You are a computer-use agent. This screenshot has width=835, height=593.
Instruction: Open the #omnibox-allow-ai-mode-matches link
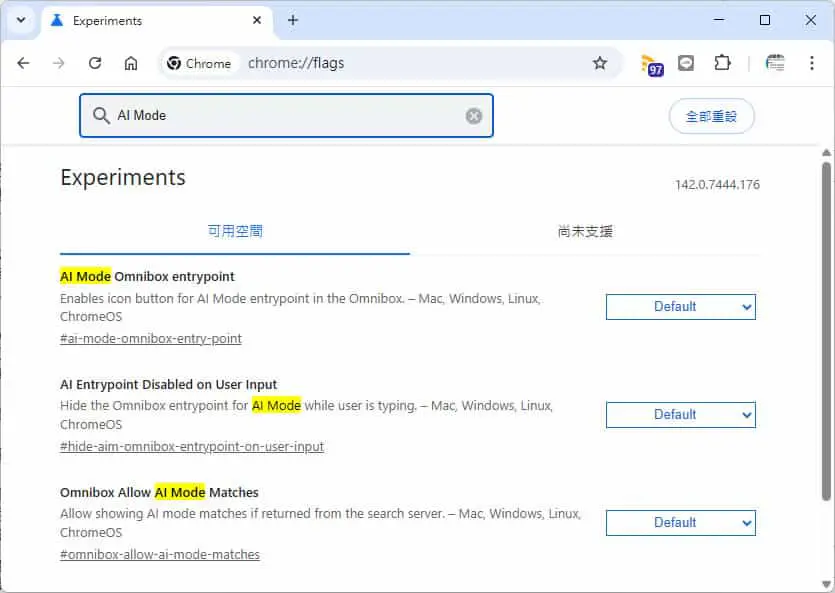click(x=160, y=555)
